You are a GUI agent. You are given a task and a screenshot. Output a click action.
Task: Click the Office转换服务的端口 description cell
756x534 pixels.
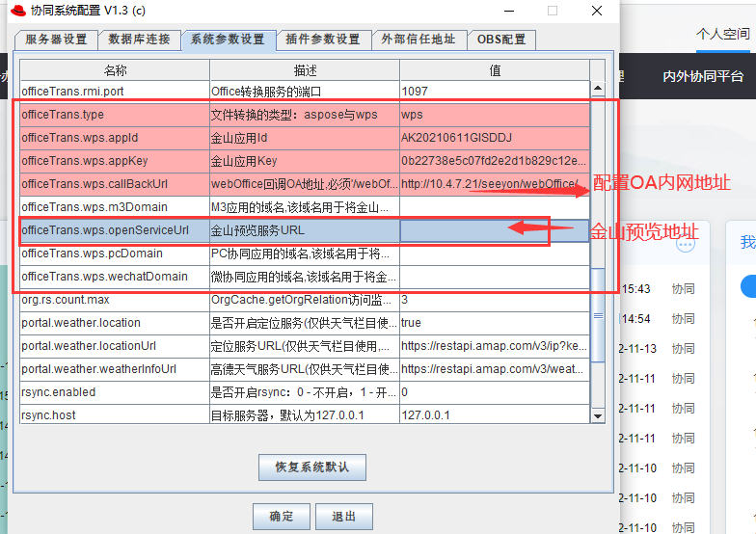pyautogui.click(x=305, y=91)
